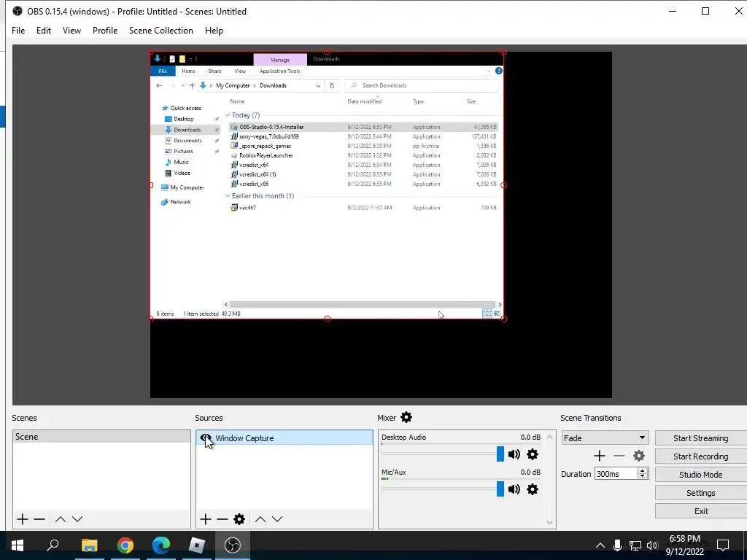Open the View menu
The height and width of the screenshot is (560, 747).
71,31
